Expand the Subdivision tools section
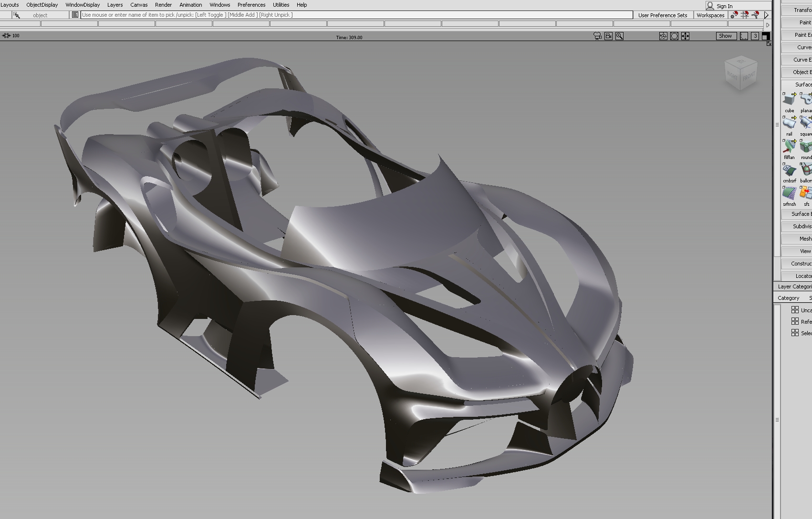The height and width of the screenshot is (519, 812). click(802, 226)
